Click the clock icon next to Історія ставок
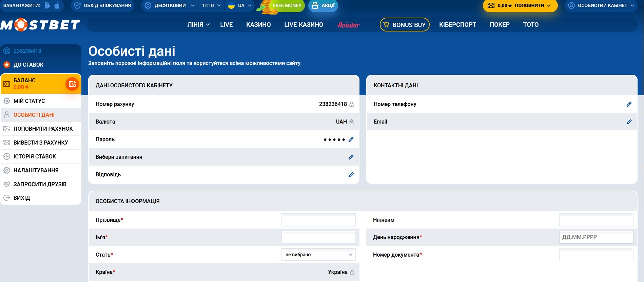Screen dimensions: 644x282 coord(7,156)
